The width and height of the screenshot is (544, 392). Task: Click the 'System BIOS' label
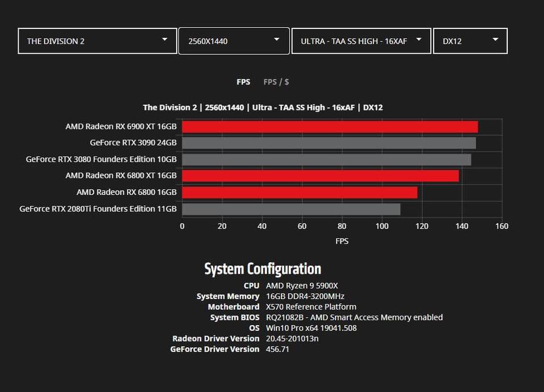coord(235,317)
